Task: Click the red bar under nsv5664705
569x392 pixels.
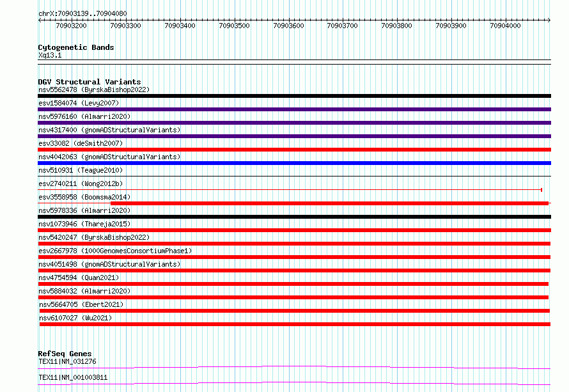Action: tap(295, 311)
